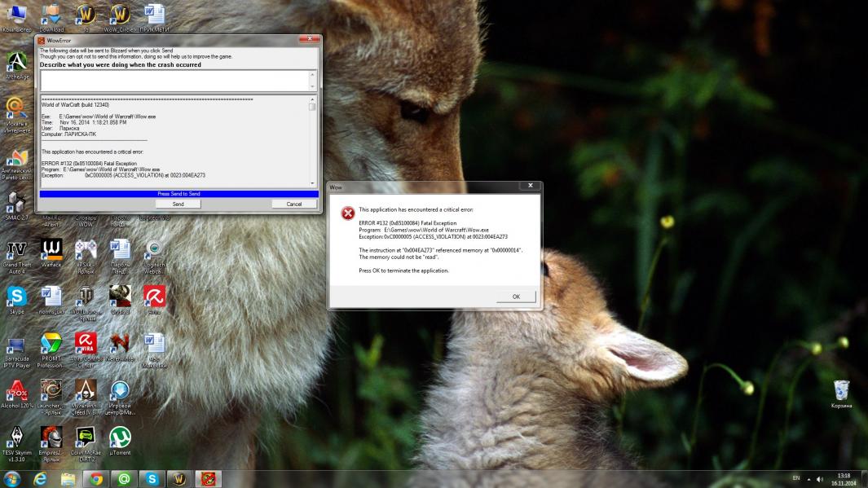
Task: Show hidden system tray icons
Action: (x=809, y=479)
